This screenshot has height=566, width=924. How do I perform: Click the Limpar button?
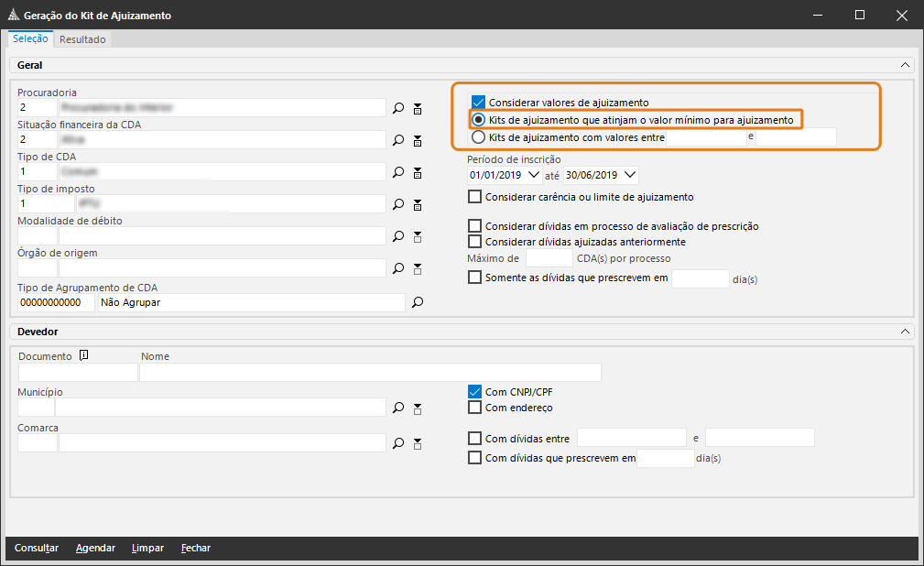tap(147, 548)
